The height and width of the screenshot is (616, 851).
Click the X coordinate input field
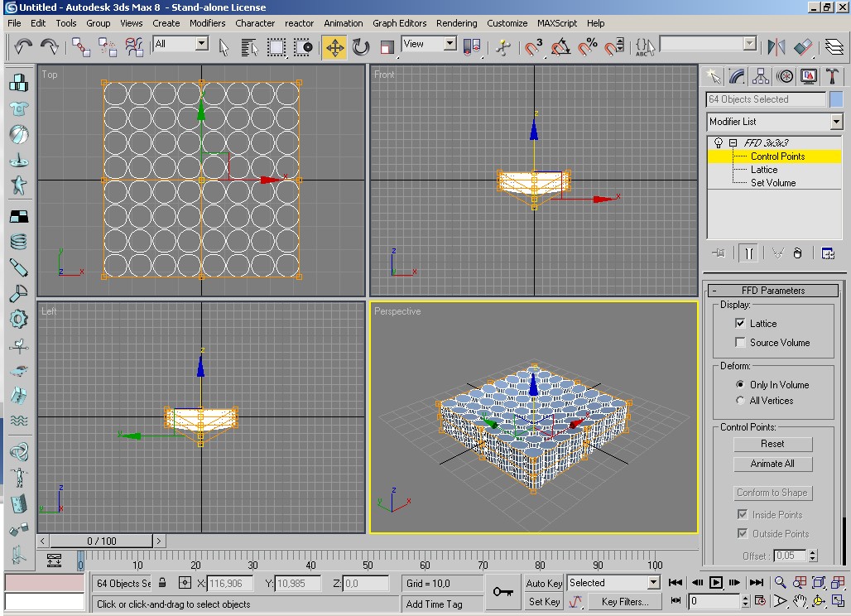pos(230,583)
